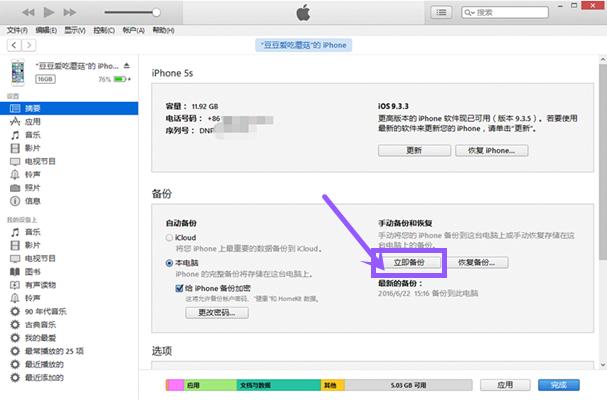The width and height of the screenshot is (607, 400).
Task: Open the 帮助(H) menu
Action: tap(163, 30)
